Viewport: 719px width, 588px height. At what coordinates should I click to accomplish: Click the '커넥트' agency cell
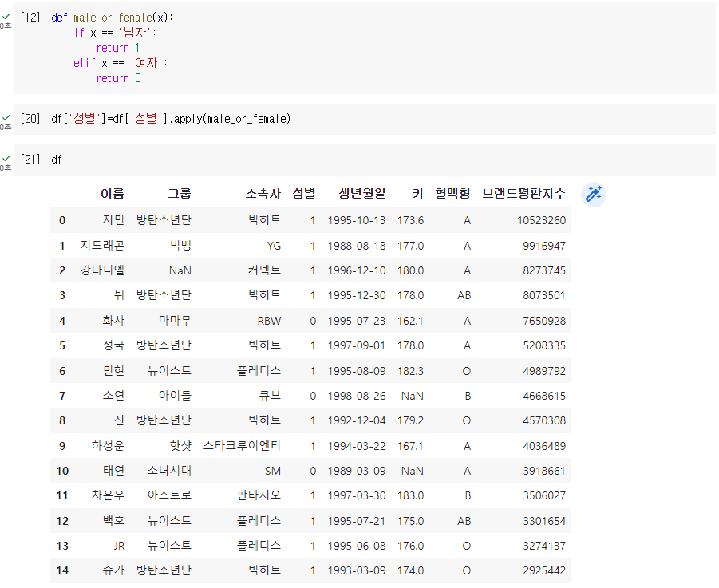pos(265,270)
